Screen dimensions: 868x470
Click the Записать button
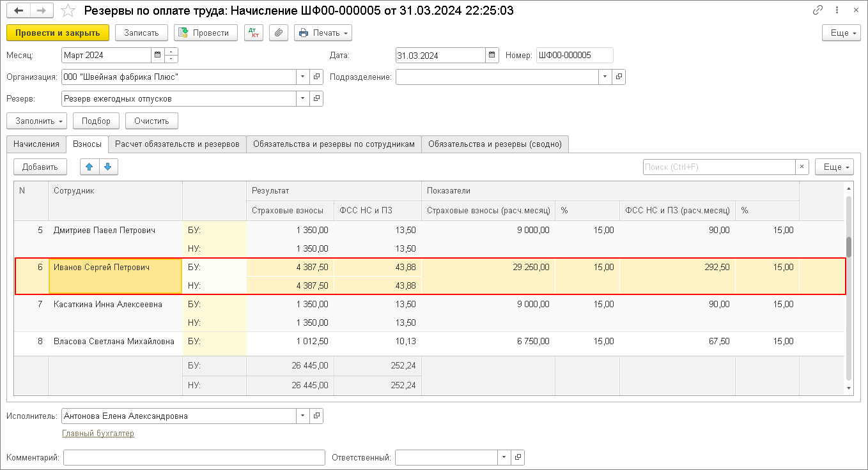tap(141, 33)
